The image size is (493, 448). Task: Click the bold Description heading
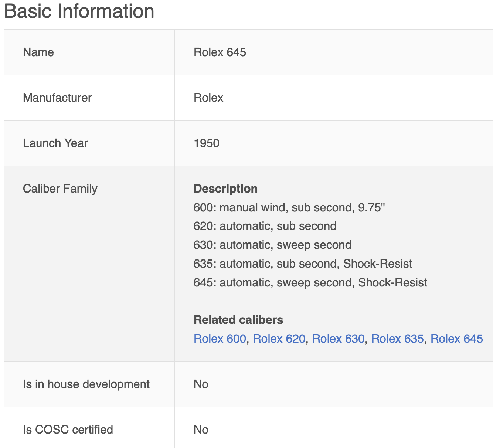(226, 189)
